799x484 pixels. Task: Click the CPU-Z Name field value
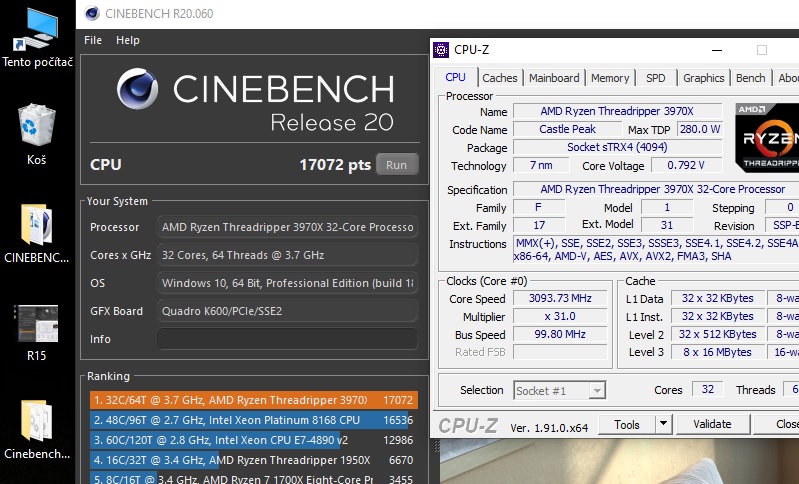617,111
